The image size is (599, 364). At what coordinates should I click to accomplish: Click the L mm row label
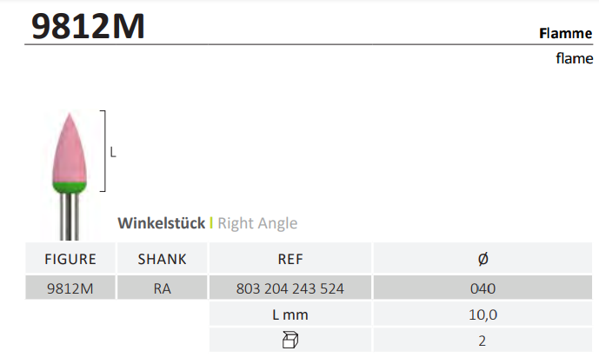click(x=290, y=314)
